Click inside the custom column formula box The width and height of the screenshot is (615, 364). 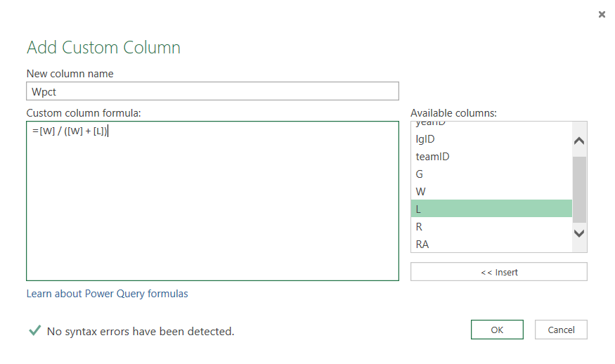pos(212,204)
